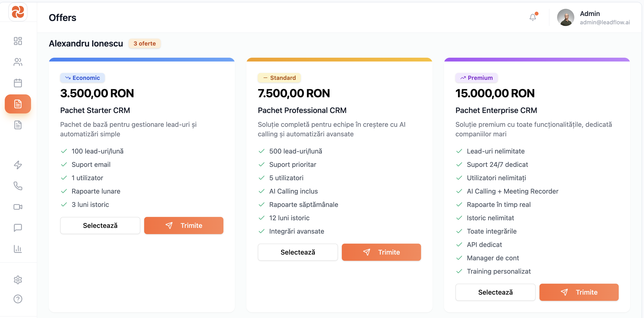Screen dimensions: 644x318
Task: Open the Automations lightning icon
Action: pyautogui.click(x=18, y=165)
